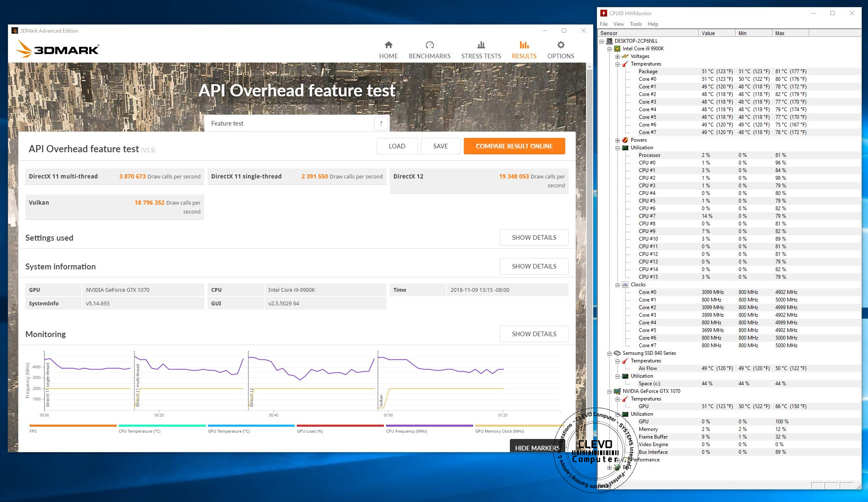
Task: Open the Tools menu in HWMonitor
Action: (x=635, y=24)
